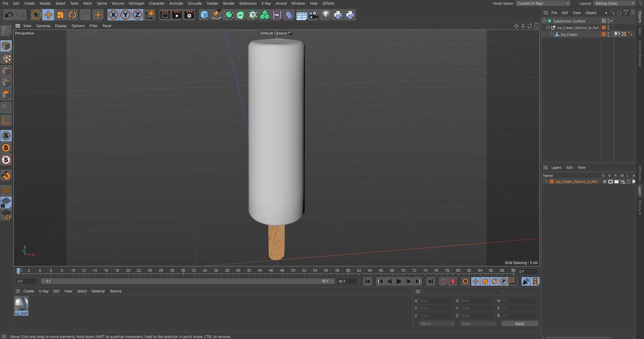Select the spline Pen tool icon
This screenshot has width=644, height=339.
[x=217, y=15]
